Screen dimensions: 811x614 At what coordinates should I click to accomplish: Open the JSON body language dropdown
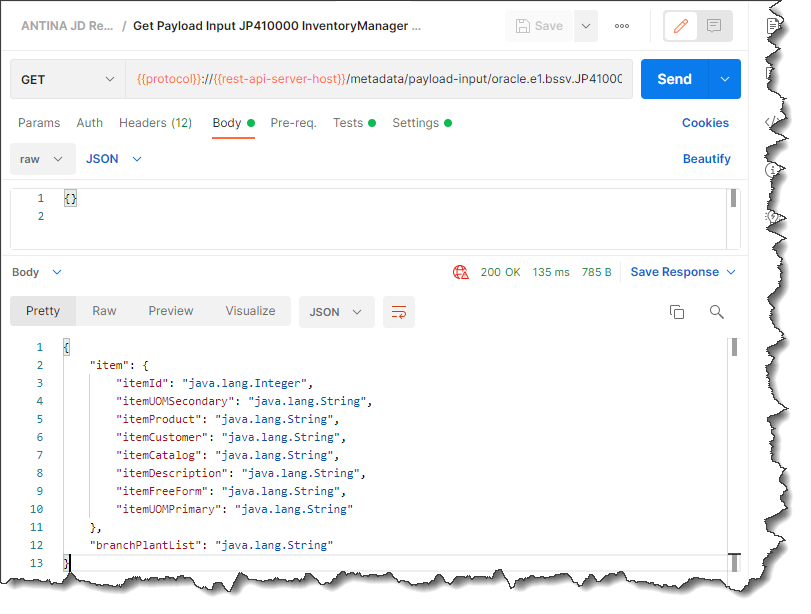coord(114,159)
